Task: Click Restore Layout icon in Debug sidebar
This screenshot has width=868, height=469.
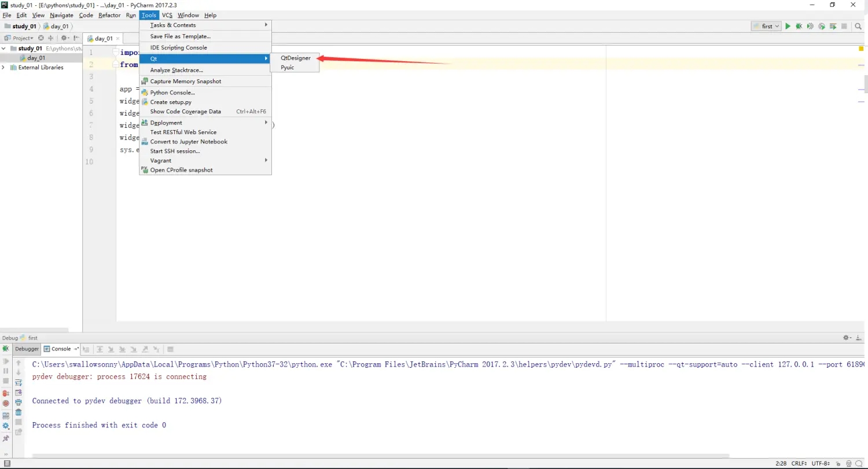Action: [6, 416]
